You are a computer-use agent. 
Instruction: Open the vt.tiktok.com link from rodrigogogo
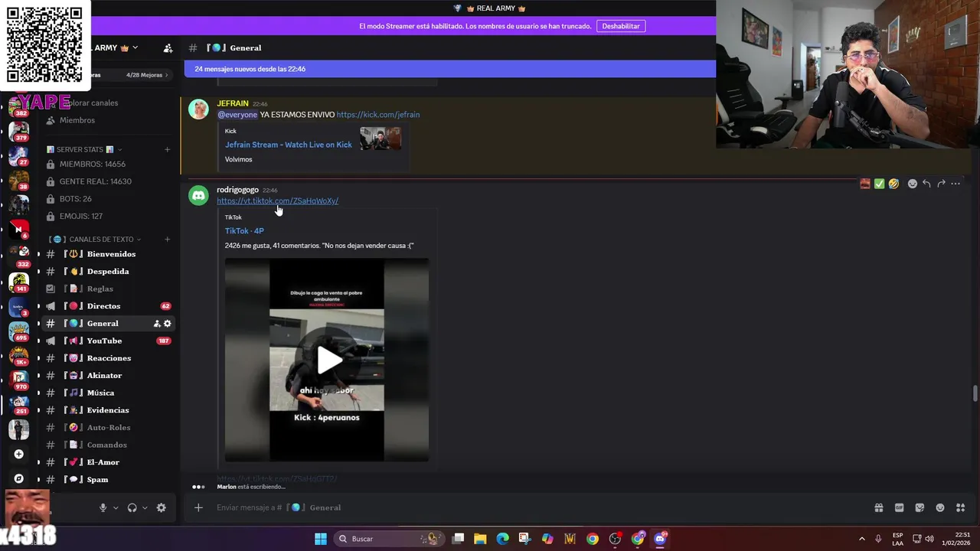277,201
